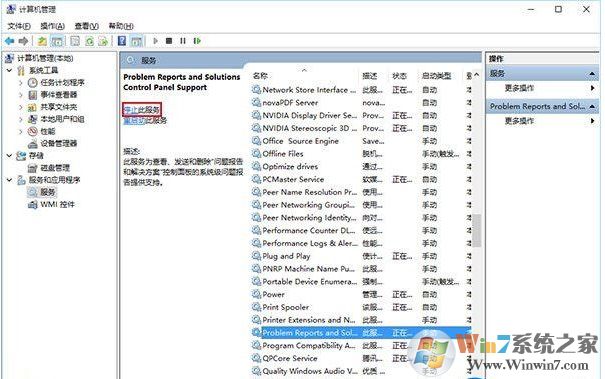
Task: Click the Up one level toolbar icon
Action: 42,41
